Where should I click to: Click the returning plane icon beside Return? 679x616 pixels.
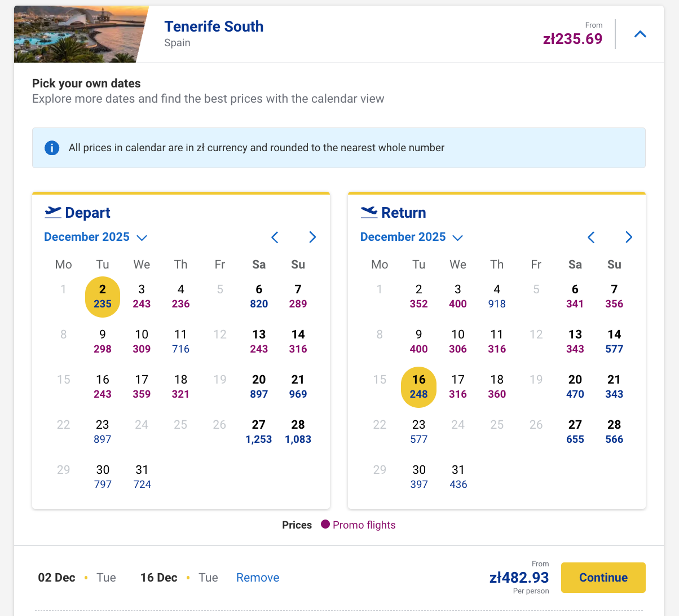coord(369,212)
